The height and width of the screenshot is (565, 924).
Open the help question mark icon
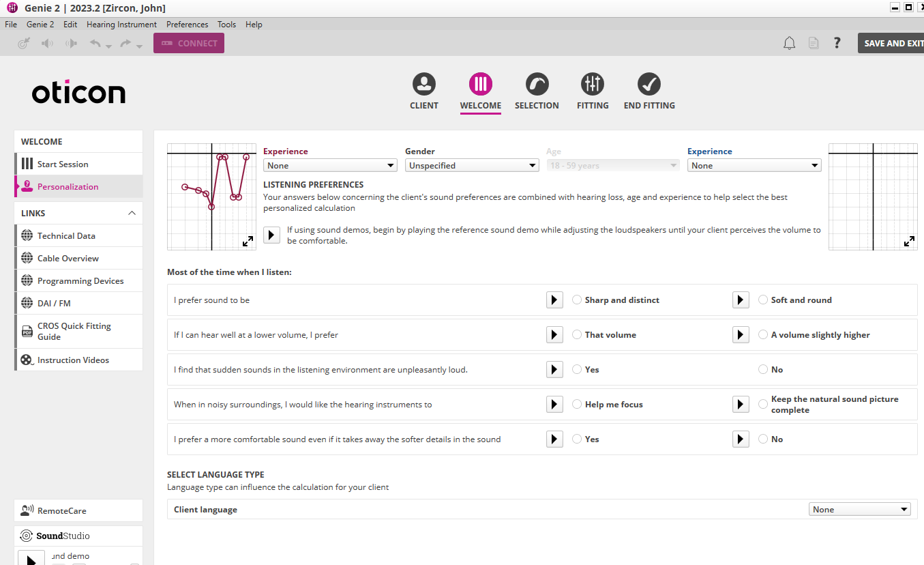point(837,43)
